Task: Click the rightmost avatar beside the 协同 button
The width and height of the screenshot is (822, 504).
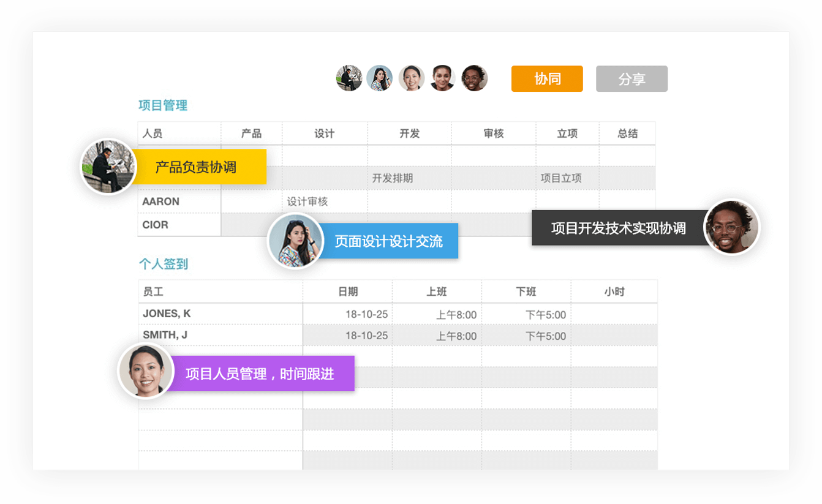Action: pos(474,78)
